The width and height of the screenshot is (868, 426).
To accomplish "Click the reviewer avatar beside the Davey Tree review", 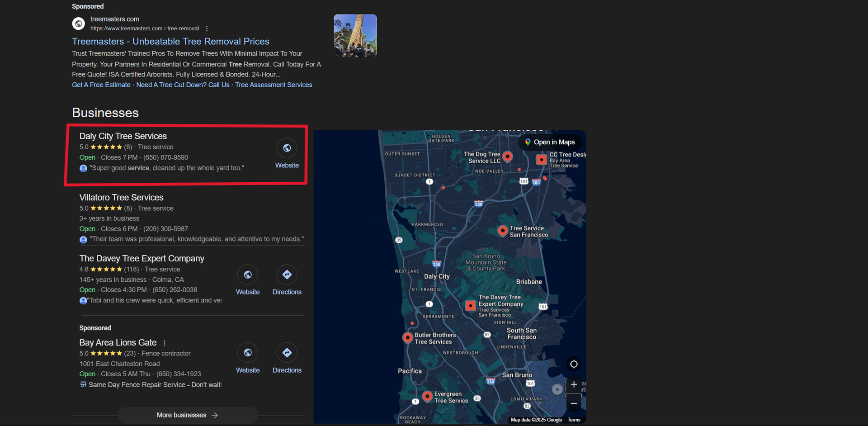I will (x=83, y=301).
